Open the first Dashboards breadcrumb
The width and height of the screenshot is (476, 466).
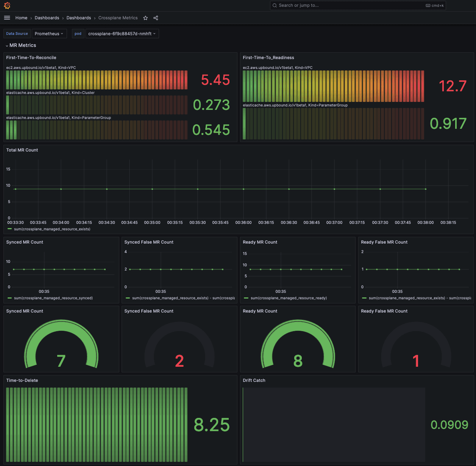pos(47,18)
